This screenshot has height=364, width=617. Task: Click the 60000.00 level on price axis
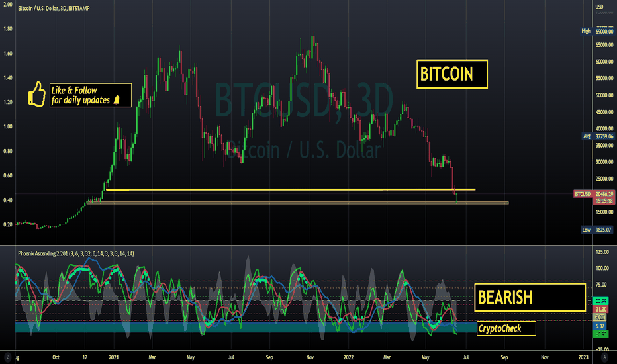(604, 62)
